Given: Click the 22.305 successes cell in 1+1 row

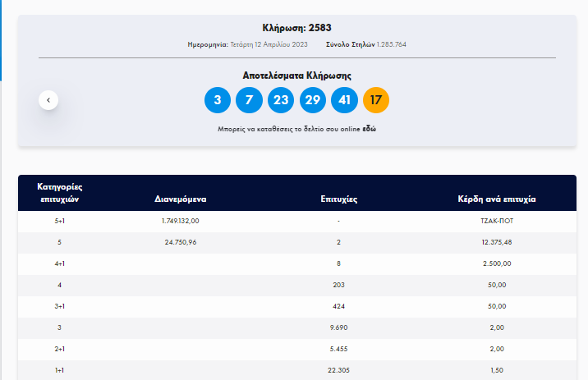Looking at the screenshot, I should pyautogui.click(x=338, y=370).
